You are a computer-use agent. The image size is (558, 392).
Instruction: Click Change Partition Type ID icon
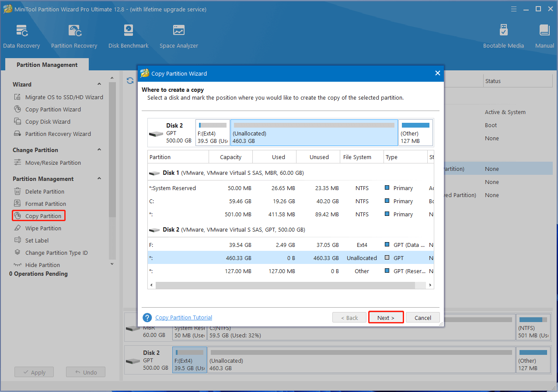(17, 253)
